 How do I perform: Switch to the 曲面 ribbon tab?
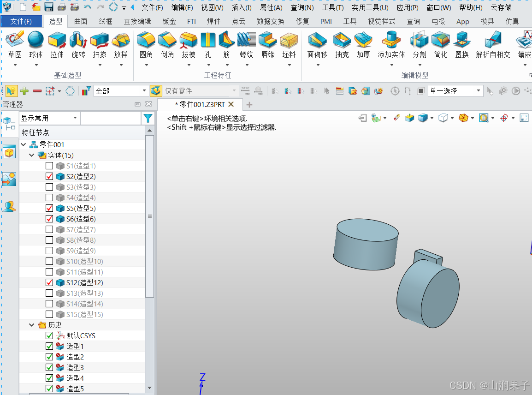(x=81, y=21)
